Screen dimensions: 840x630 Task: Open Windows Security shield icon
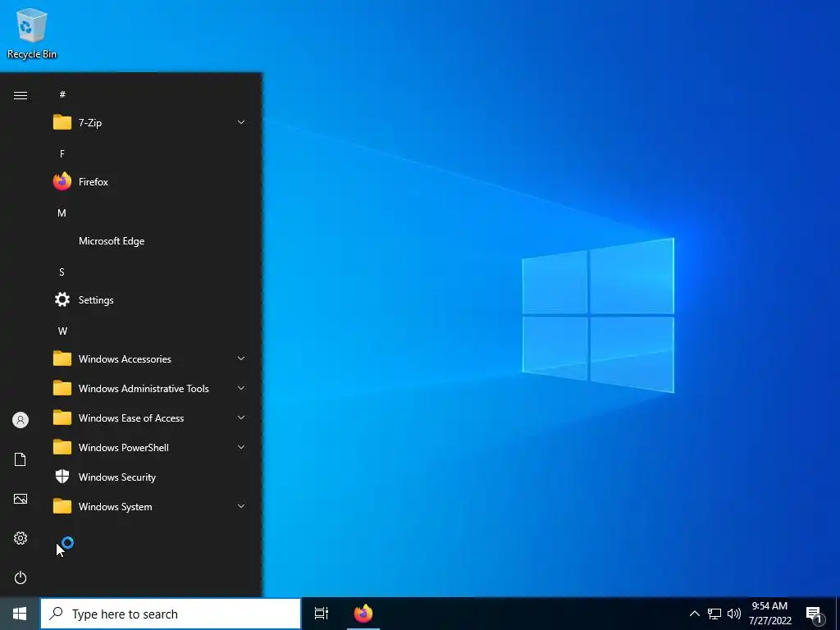click(62, 477)
